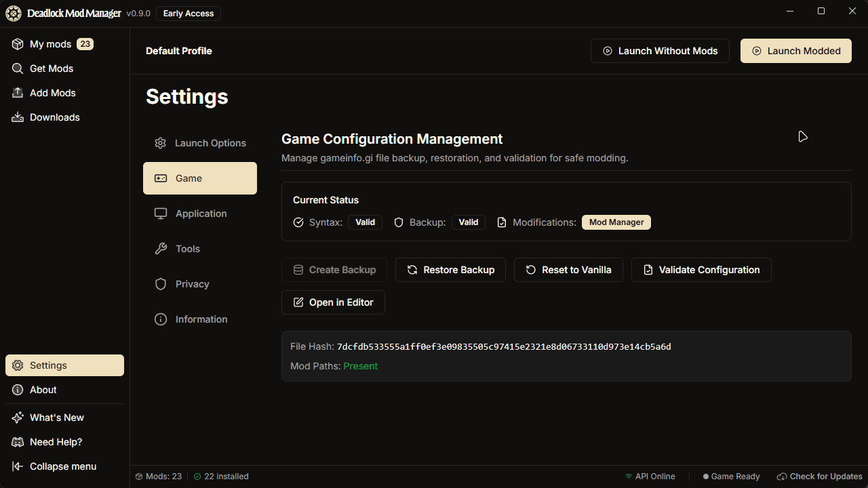Select the Application settings tab

tap(200, 213)
